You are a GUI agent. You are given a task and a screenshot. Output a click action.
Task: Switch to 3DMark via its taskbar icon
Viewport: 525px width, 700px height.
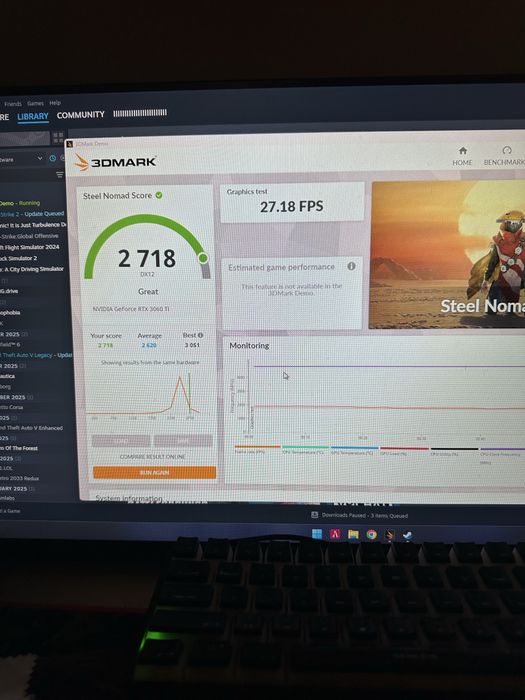coord(389,535)
